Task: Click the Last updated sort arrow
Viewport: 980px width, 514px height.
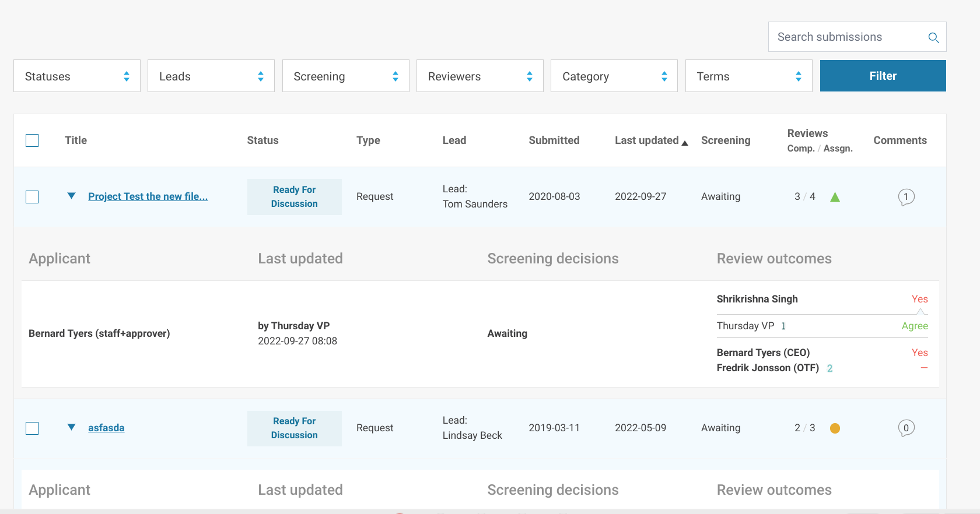Action: pyautogui.click(x=685, y=143)
